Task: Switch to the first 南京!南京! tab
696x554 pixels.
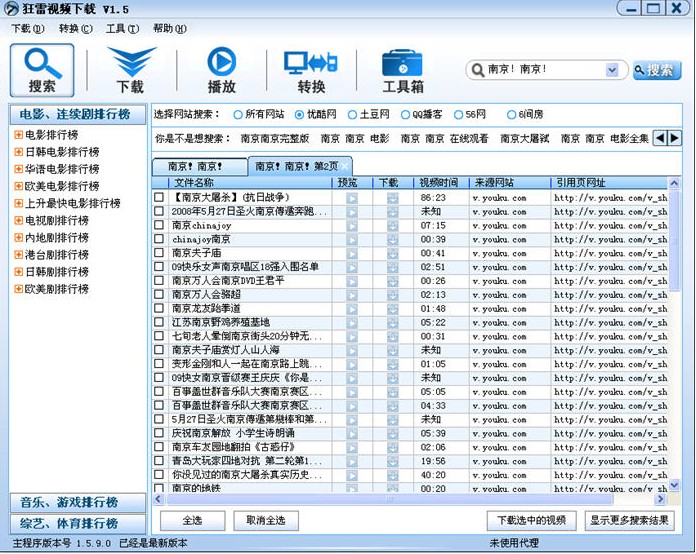Action: pos(199,167)
